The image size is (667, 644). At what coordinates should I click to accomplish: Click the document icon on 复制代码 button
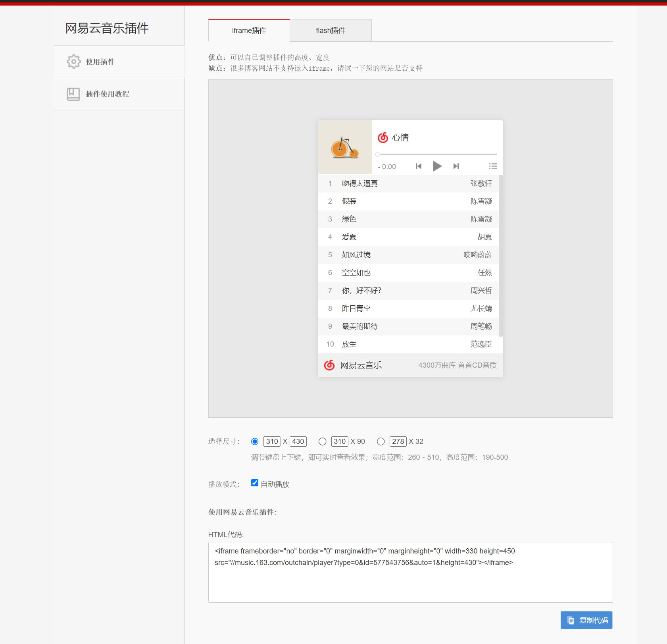point(571,620)
